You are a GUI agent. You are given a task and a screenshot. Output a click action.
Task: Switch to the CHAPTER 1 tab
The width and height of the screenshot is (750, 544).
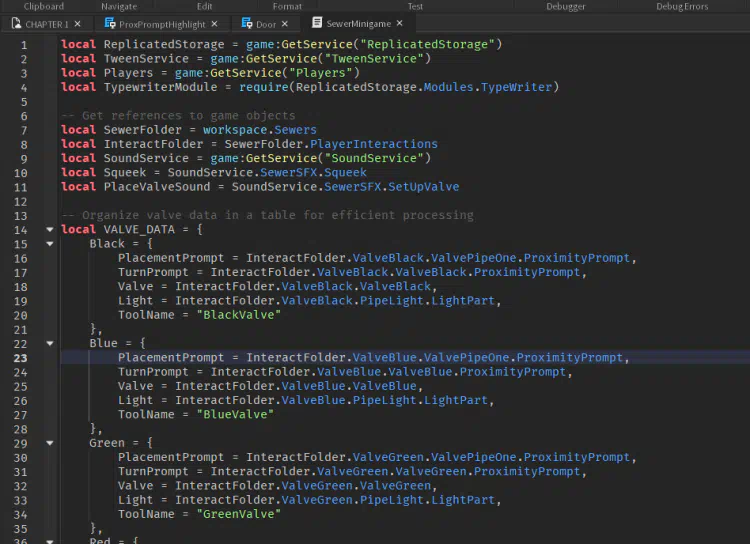click(x=46, y=24)
